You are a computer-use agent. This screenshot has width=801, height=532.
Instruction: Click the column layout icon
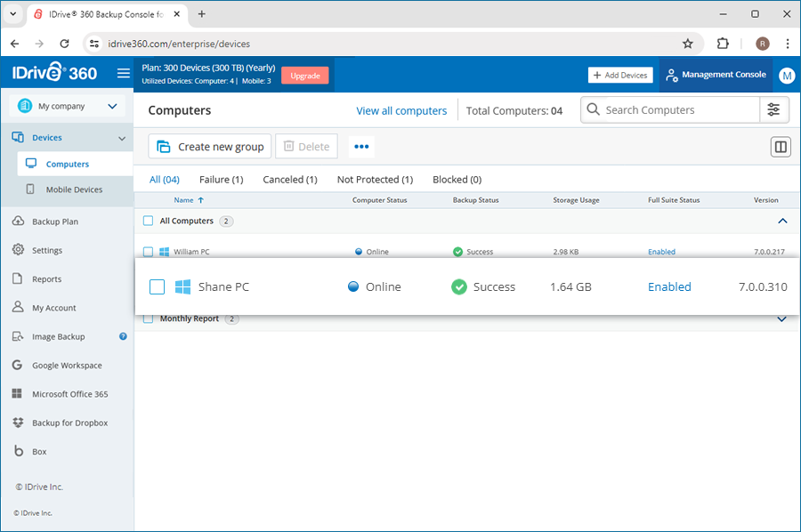click(x=781, y=147)
